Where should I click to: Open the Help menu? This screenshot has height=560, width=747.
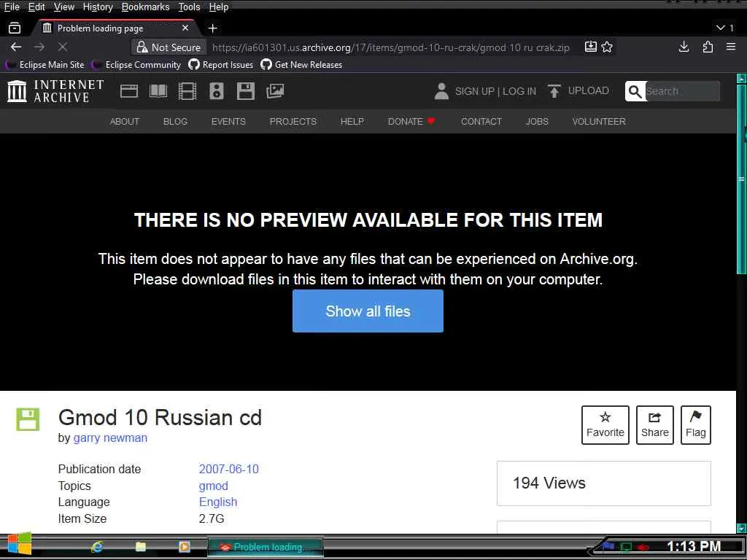219,7
